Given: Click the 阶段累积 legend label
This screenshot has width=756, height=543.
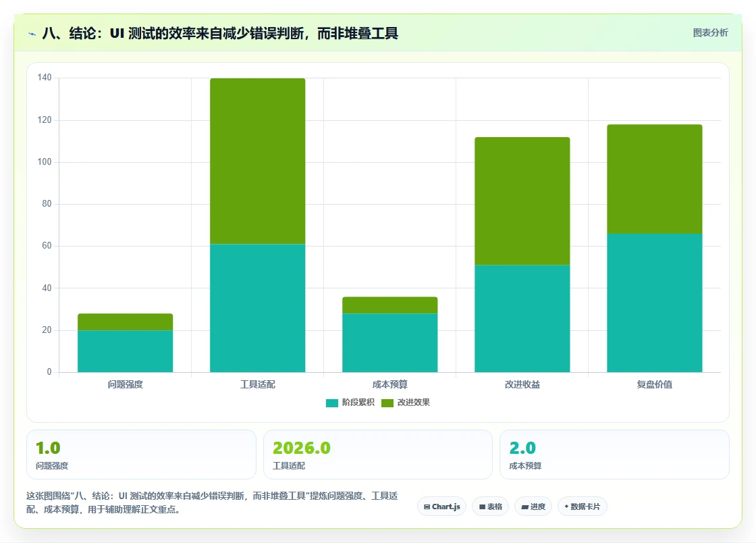Looking at the screenshot, I should click(358, 403).
